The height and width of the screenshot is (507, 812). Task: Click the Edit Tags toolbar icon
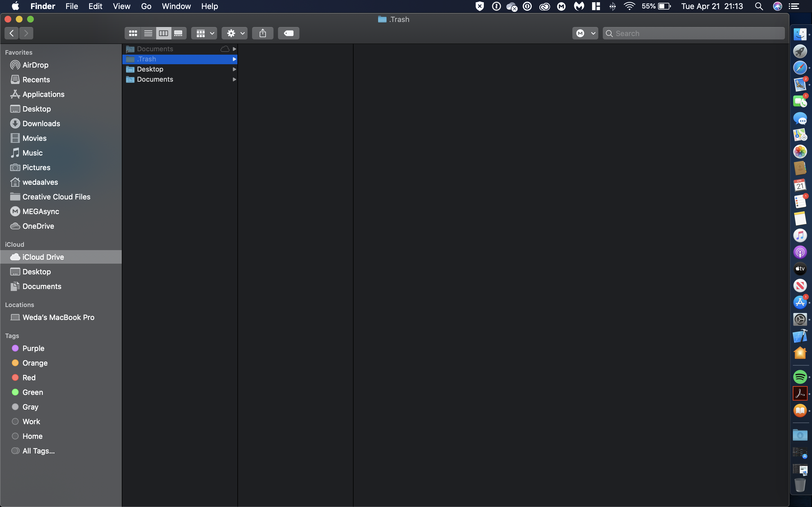[x=288, y=33]
